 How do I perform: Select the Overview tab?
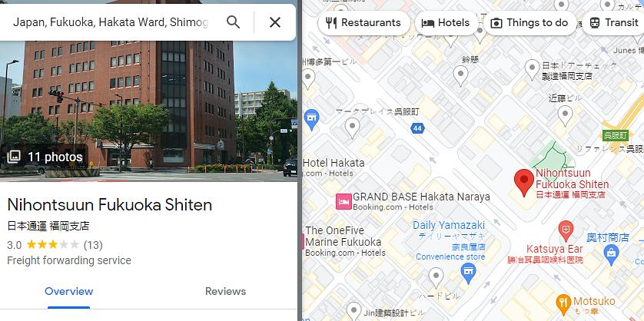pyautogui.click(x=68, y=292)
